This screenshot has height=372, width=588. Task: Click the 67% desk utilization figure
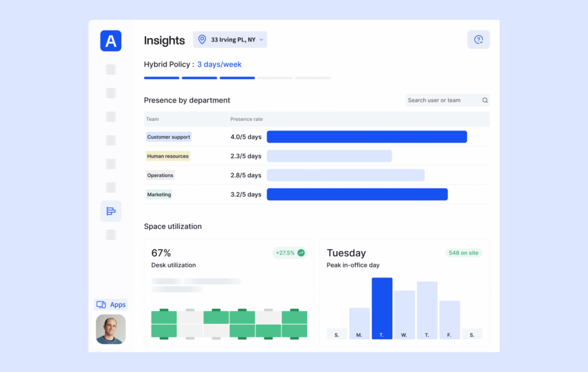point(161,253)
